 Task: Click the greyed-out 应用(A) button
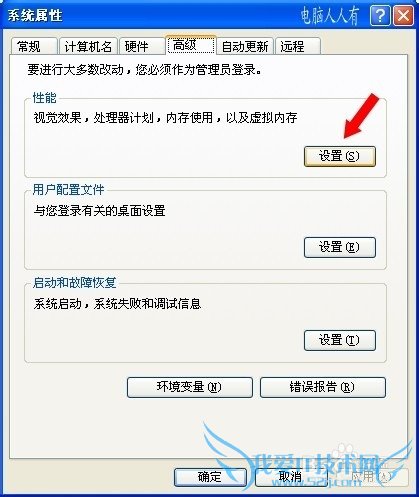point(372,477)
